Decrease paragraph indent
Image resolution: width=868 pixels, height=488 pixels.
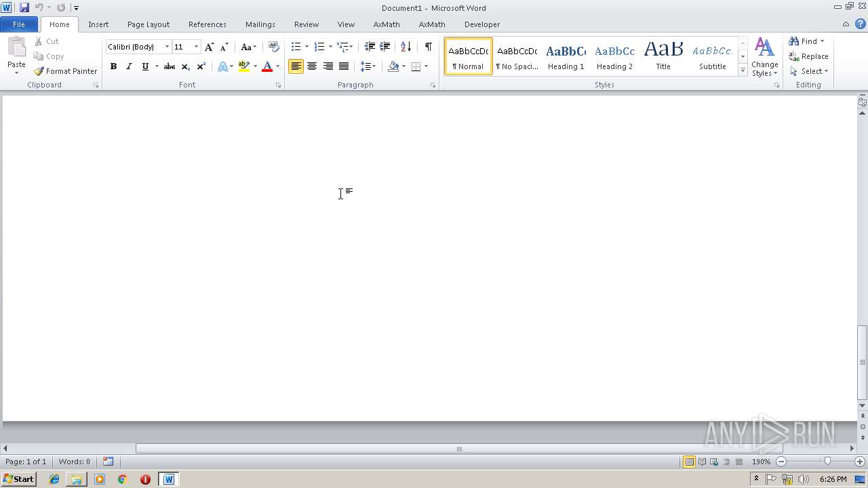pyautogui.click(x=370, y=47)
